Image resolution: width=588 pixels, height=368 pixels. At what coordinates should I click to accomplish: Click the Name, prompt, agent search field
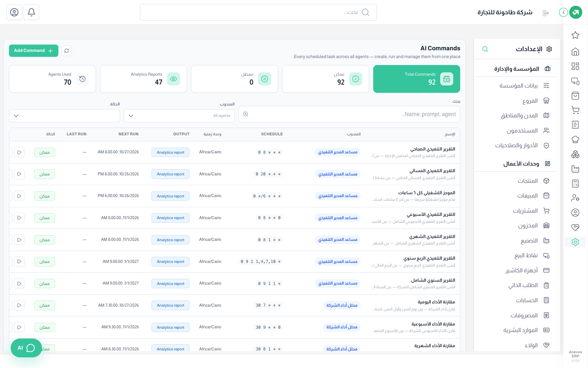[x=349, y=114]
